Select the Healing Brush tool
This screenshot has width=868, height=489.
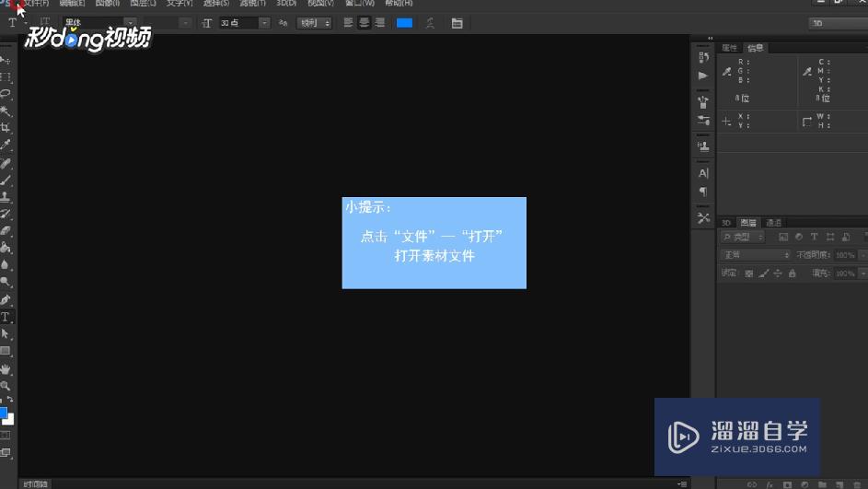click(x=5, y=163)
